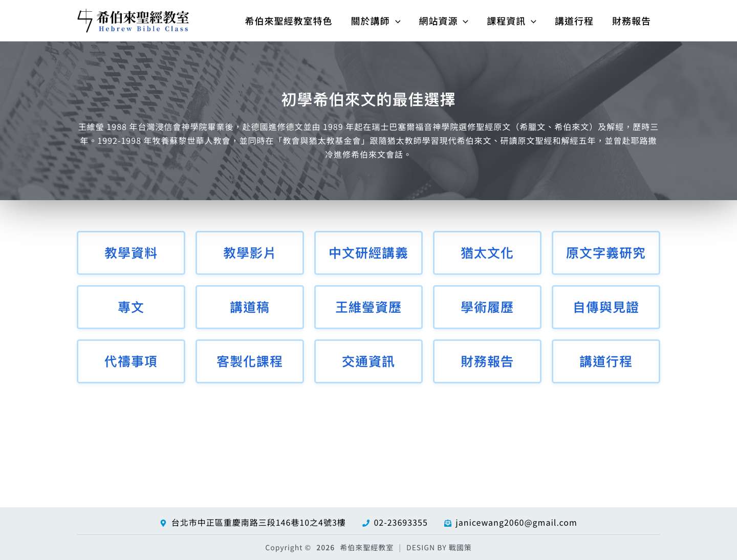Open the 課程資訊 menu item
The width and height of the screenshot is (737, 560).
pos(506,21)
